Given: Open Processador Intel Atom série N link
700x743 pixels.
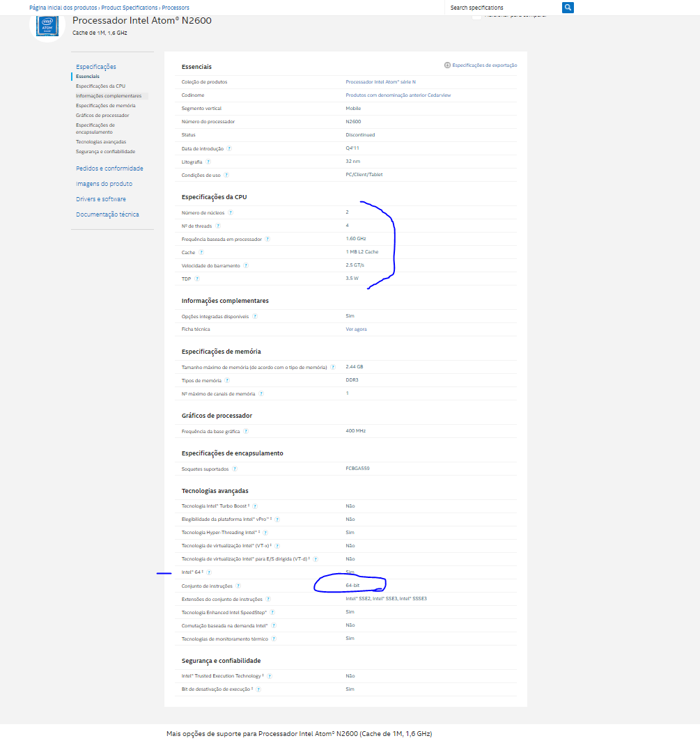Looking at the screenshot, I should [x=380, y=82].
